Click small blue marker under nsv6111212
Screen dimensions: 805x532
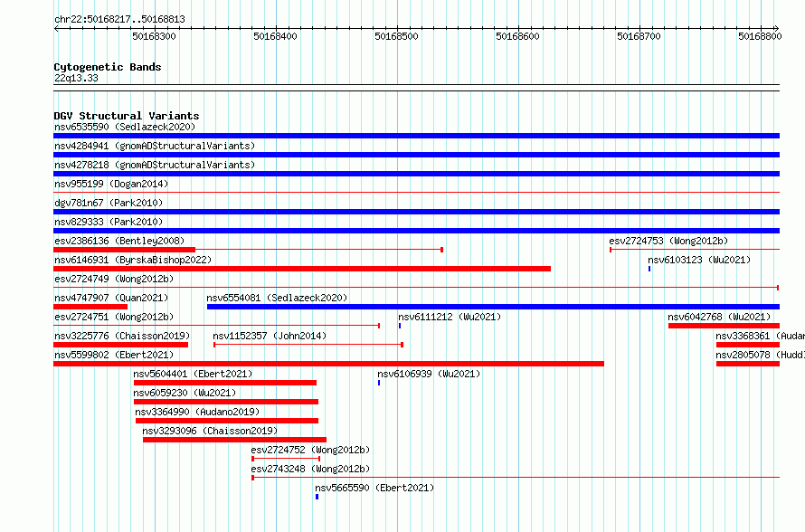pos(400,326)
